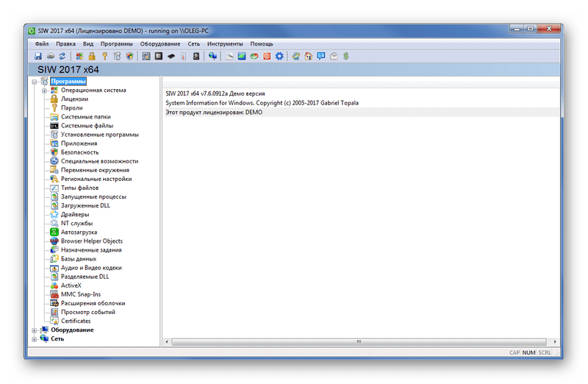Open the Инструменты menu
588x384 pixels.
point(225,44)
